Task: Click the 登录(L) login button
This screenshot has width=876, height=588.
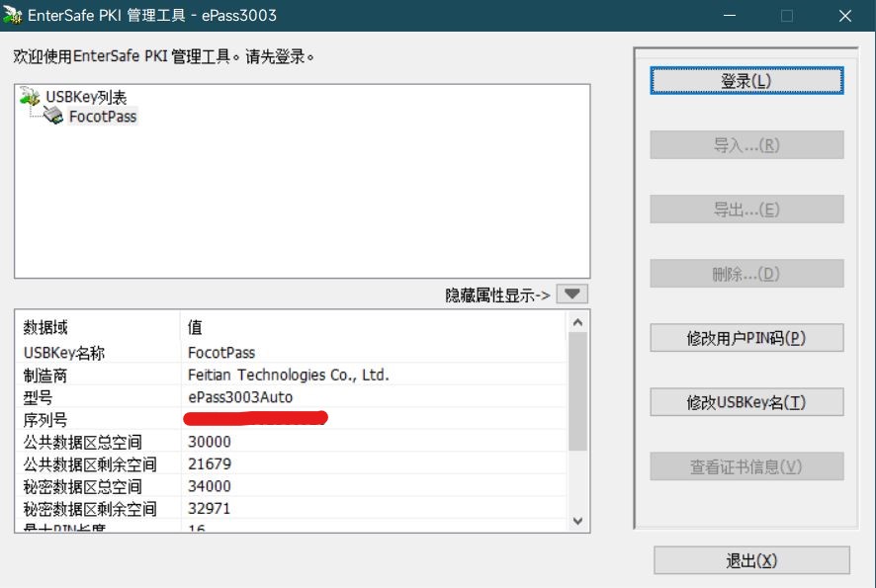Action: coord(746,81)
